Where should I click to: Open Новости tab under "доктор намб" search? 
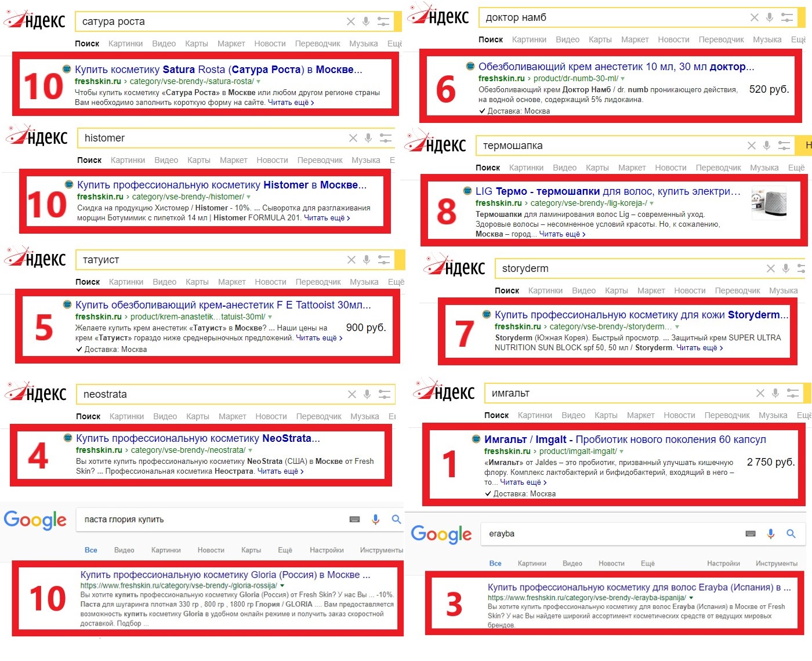pos(673,39)
